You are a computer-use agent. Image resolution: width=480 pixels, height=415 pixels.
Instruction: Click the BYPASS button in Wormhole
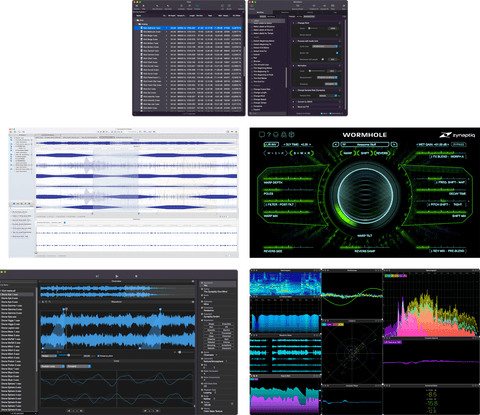[459, 144]
